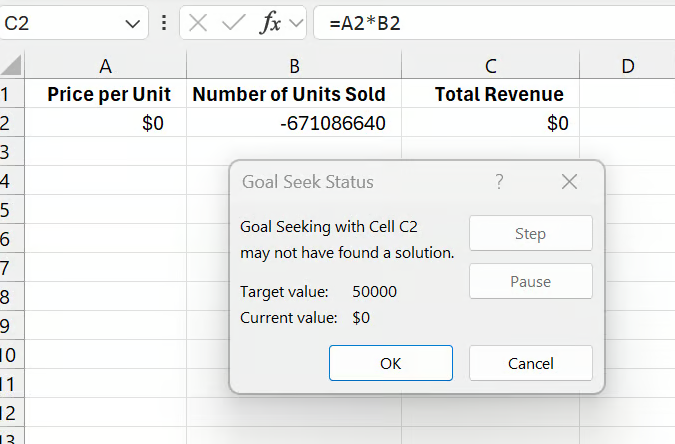Open Insert Function fx icon

269,23
